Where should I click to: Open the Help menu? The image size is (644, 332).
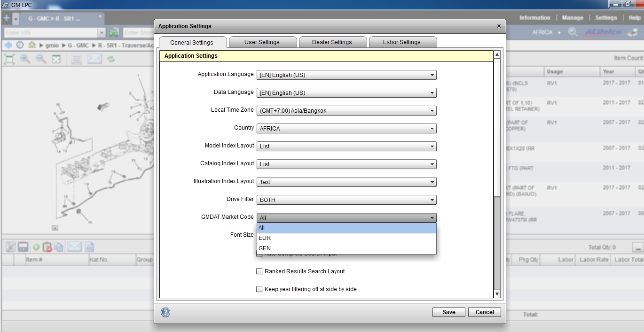click(x=635, y=18)
